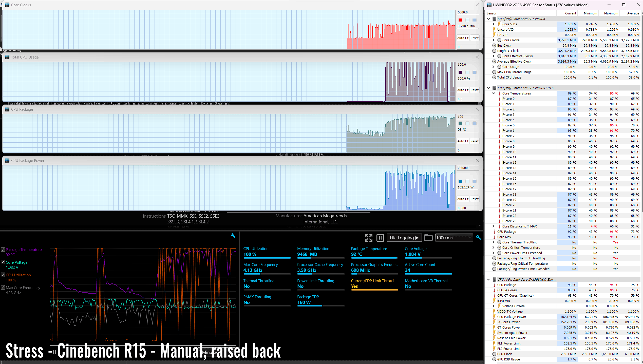Click the IA Cores Power bolt icon

pos(494,322)
